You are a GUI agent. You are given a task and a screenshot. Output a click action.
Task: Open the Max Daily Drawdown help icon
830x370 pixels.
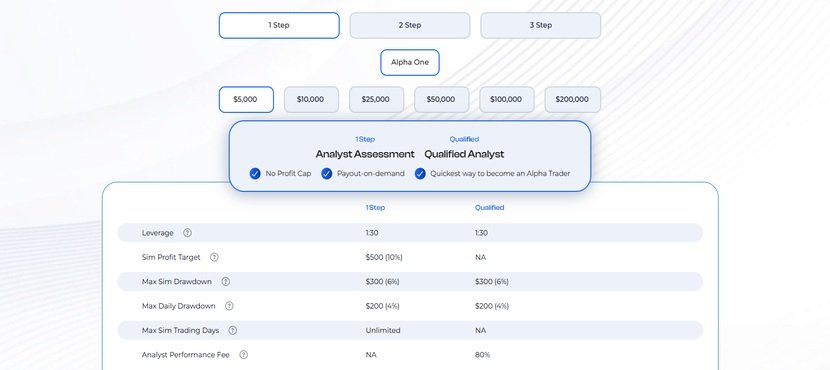point(229,306)
